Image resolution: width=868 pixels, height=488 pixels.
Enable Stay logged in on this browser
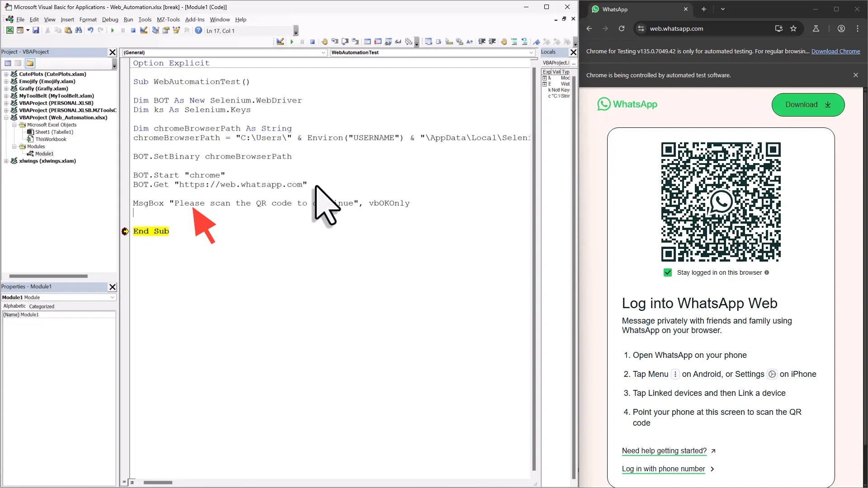(668, 272)
